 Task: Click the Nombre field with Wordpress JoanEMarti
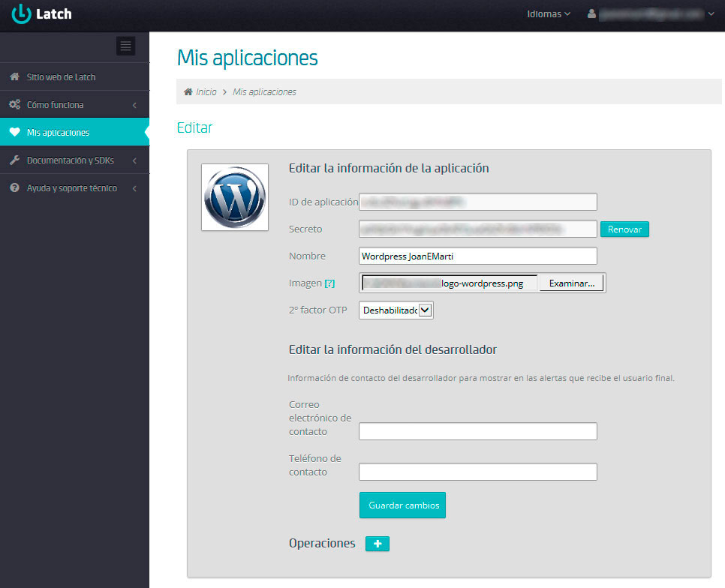click(x=477, y=256)
